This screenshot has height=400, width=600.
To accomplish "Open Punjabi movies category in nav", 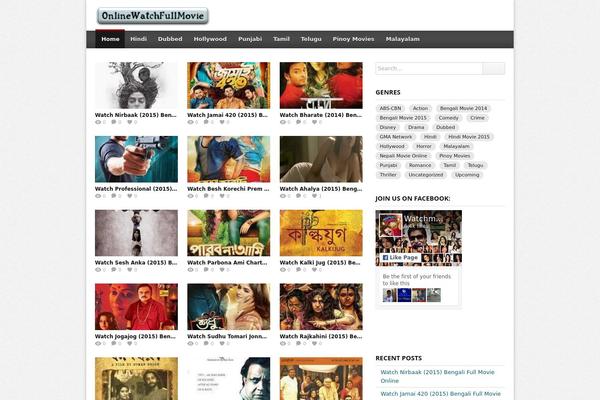I will (x=250, y=39).
